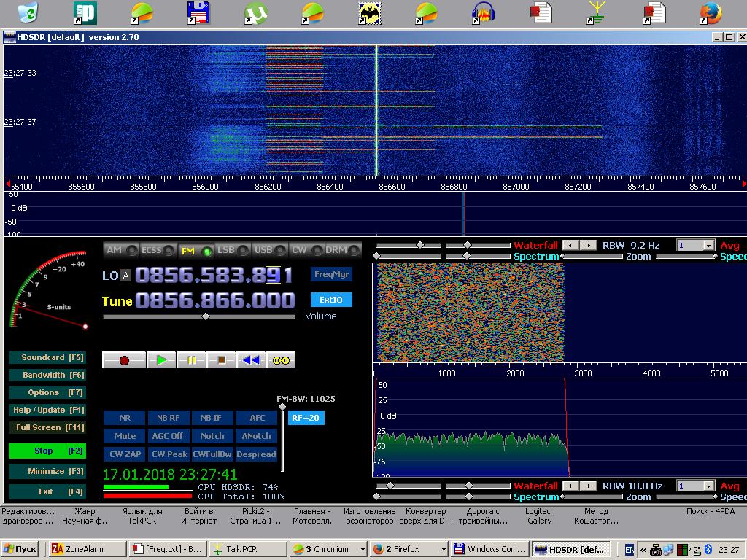Click the LO frequency display
747x560 pixels.
pyautogui.click(x=214, y=275)
